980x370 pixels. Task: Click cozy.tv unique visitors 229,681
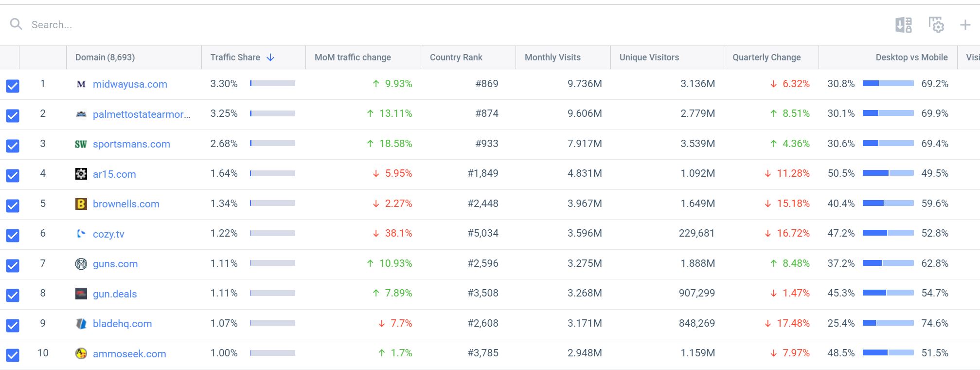coord(697,233)
